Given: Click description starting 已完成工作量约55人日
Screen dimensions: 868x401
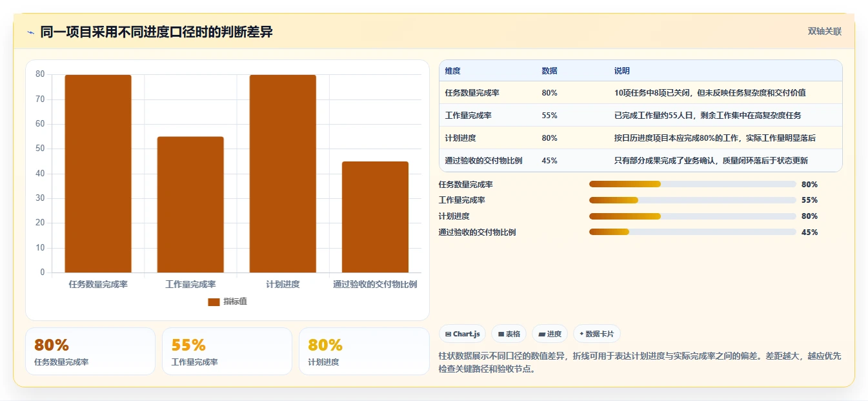Looking at the screenshot, I should point(708,116).
